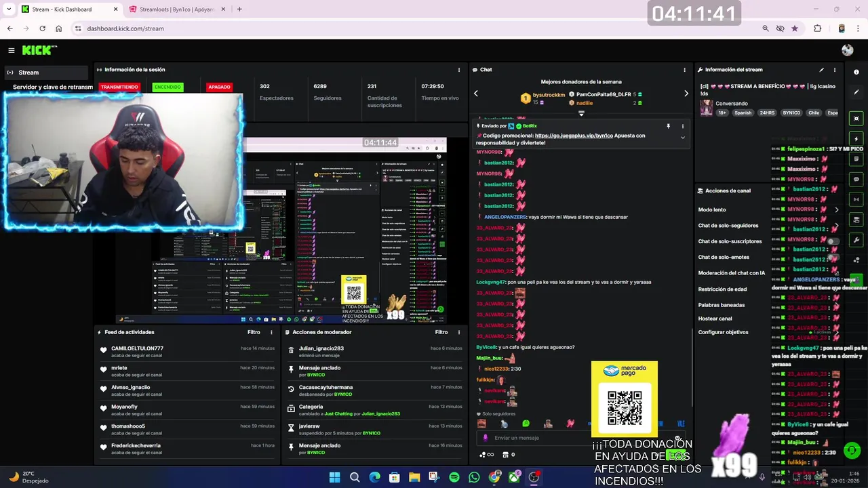Open browser extensions puzzle icon
868x488 pixels.
point(817,28)
